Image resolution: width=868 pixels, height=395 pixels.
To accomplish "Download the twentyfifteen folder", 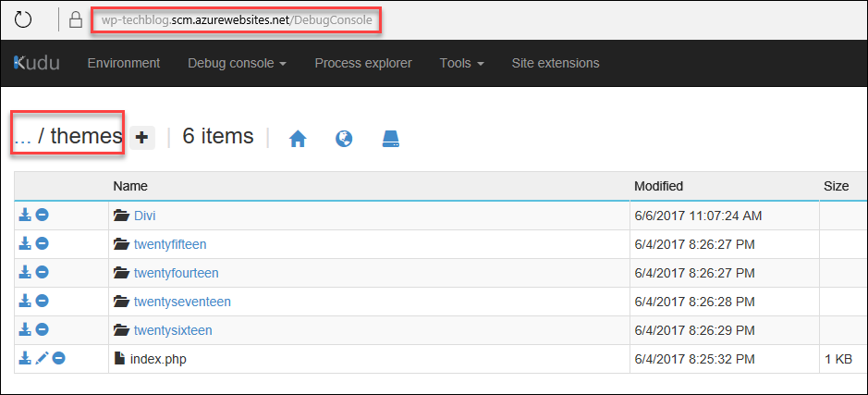I will point(25,243).
